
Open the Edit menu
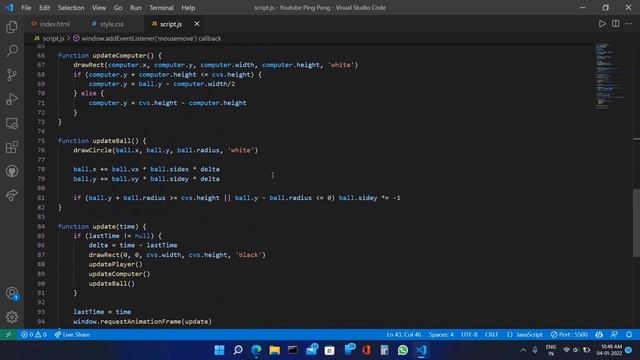point(44,8)
